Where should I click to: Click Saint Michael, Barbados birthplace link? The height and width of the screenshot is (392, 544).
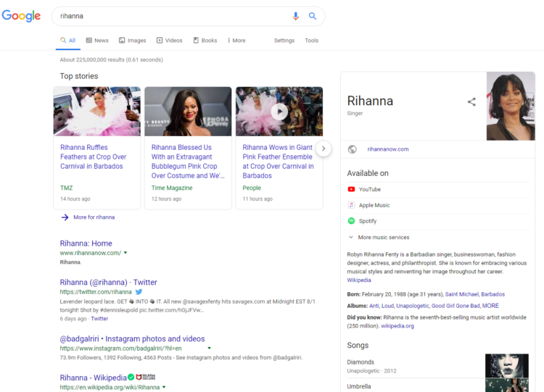point(475,294)
